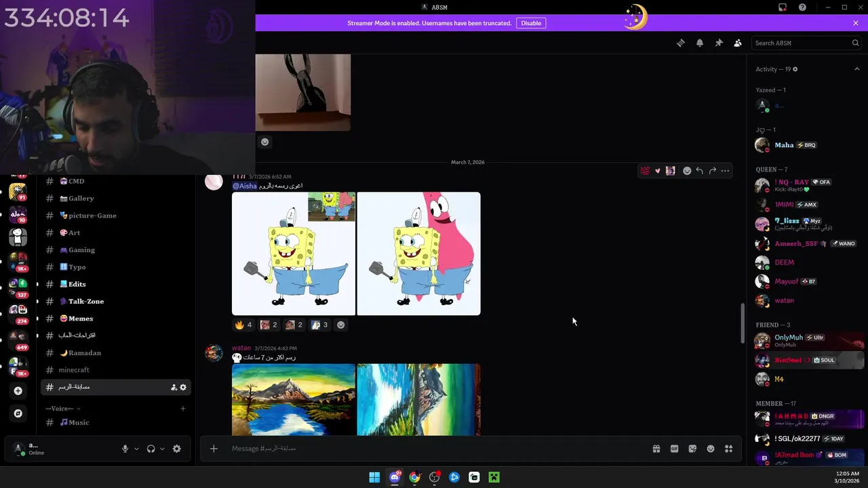Click the Search A8SM field

tap(806, 43)
